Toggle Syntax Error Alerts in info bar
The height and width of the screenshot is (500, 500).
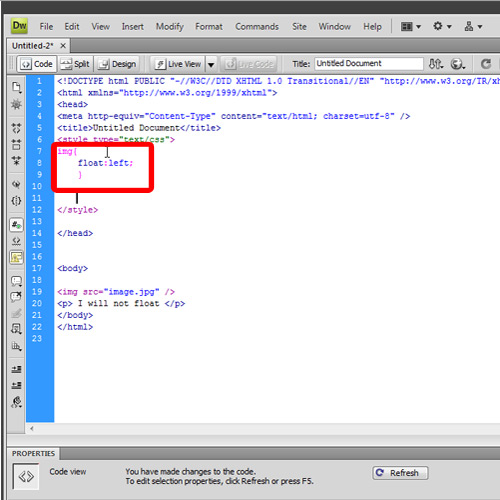pyautogui.click(x=16, y=257)
